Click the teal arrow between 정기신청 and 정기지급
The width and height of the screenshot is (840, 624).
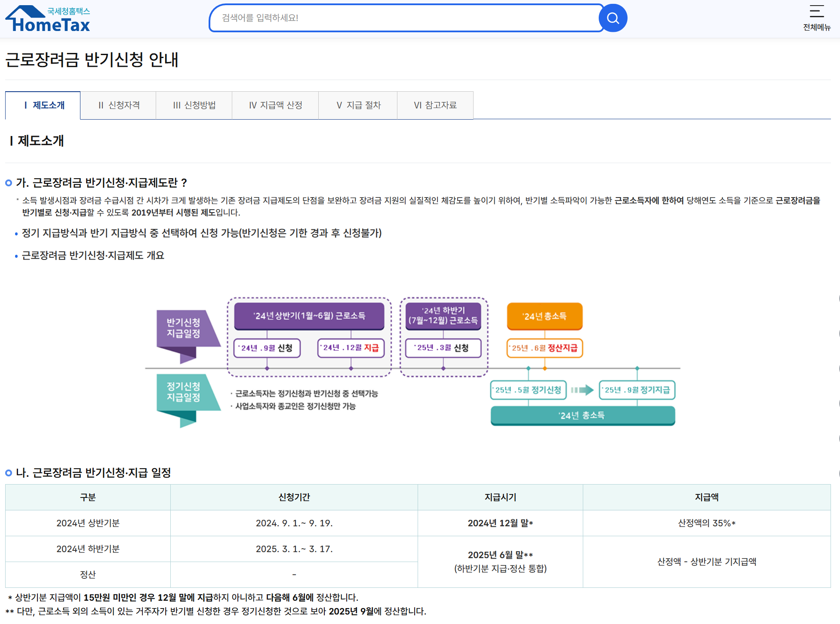[582, 390]
